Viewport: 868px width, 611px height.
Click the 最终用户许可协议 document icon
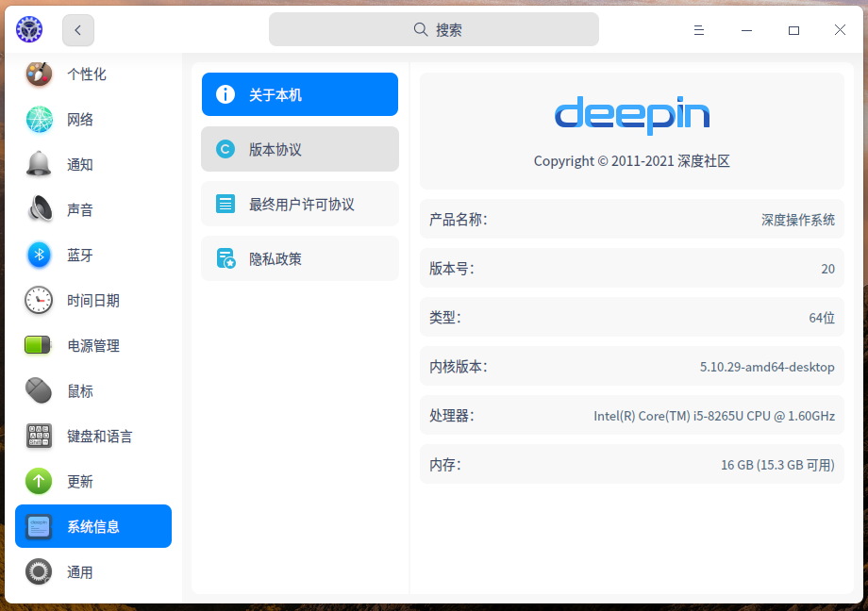click(x=225, y=204)
